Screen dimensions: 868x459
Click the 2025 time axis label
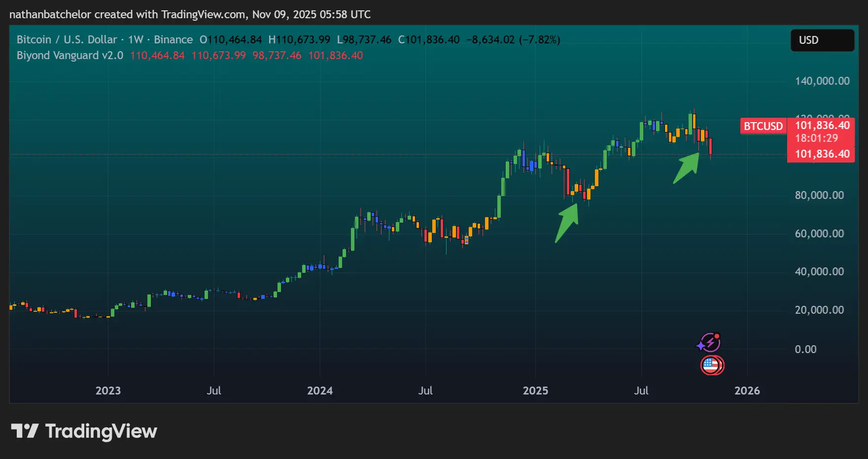535,391
